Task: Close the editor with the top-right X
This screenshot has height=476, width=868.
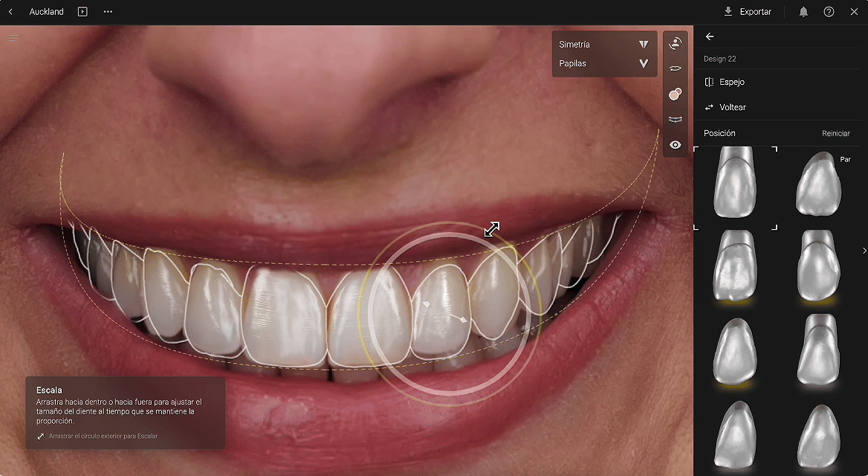Action: tap(854, 12)
